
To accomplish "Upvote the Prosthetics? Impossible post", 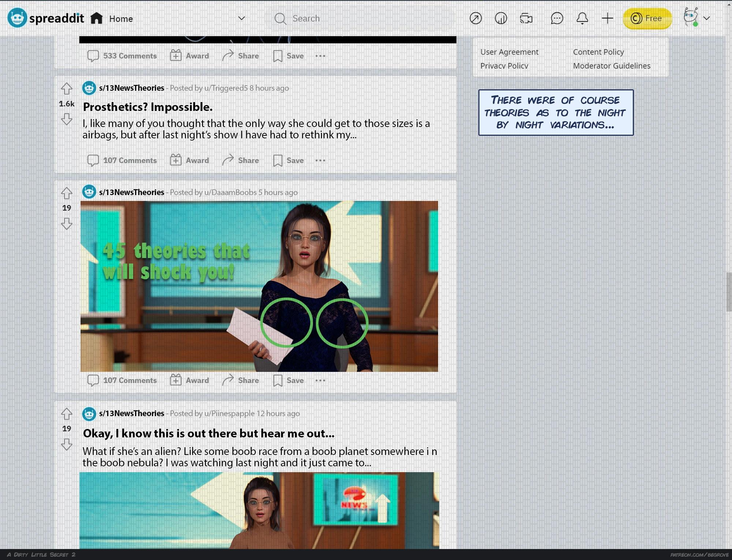I will (67, 89).
